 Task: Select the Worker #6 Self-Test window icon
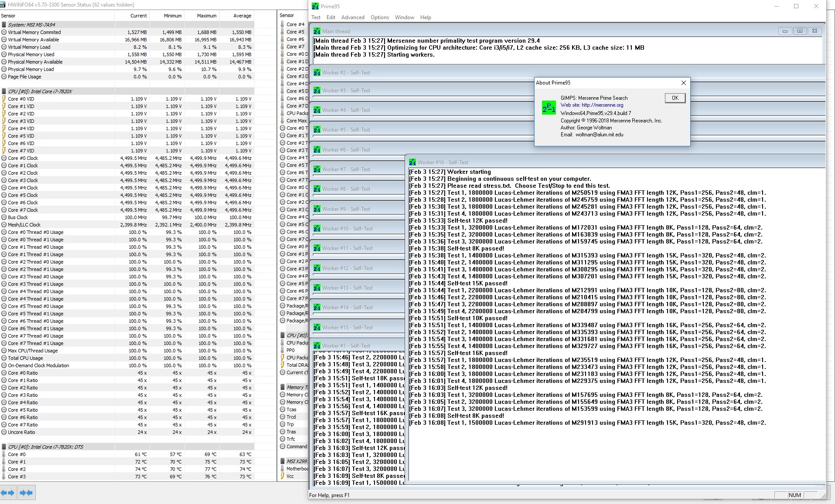pyautogui.click(x=317, y=150)
